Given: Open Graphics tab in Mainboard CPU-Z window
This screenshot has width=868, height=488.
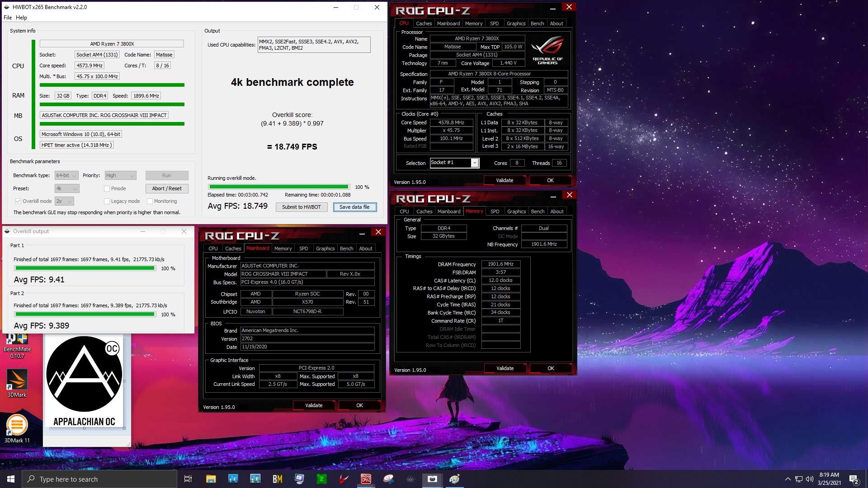Looking at the screenshot, I should point(325,249).
